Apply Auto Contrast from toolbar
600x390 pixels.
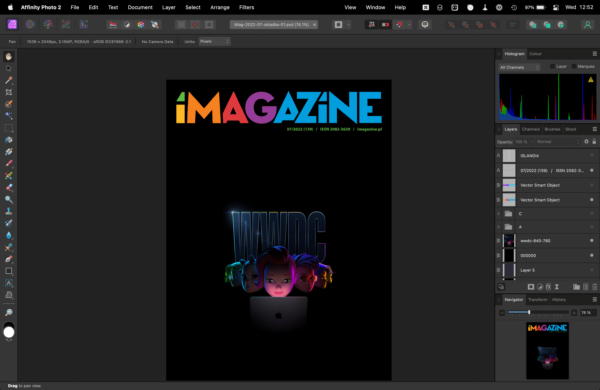pyautogui.click(x=127, y=24)
